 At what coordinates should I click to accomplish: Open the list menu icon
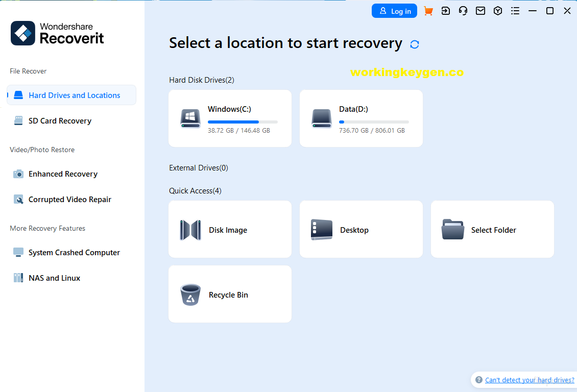515,10
